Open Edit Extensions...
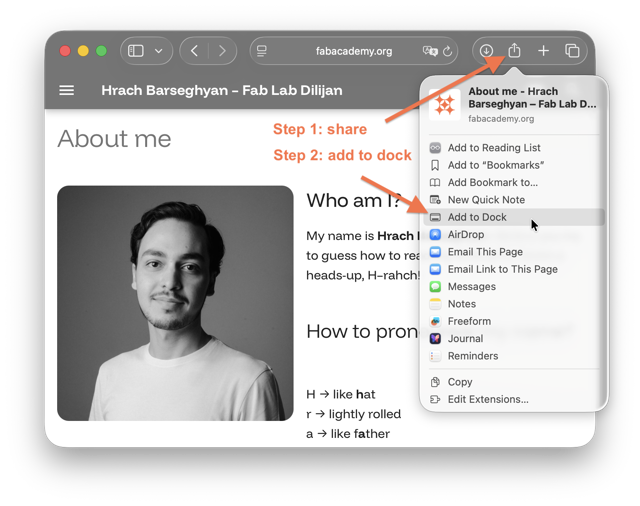This screenshot has width=640, height=506. coord(514,399)
